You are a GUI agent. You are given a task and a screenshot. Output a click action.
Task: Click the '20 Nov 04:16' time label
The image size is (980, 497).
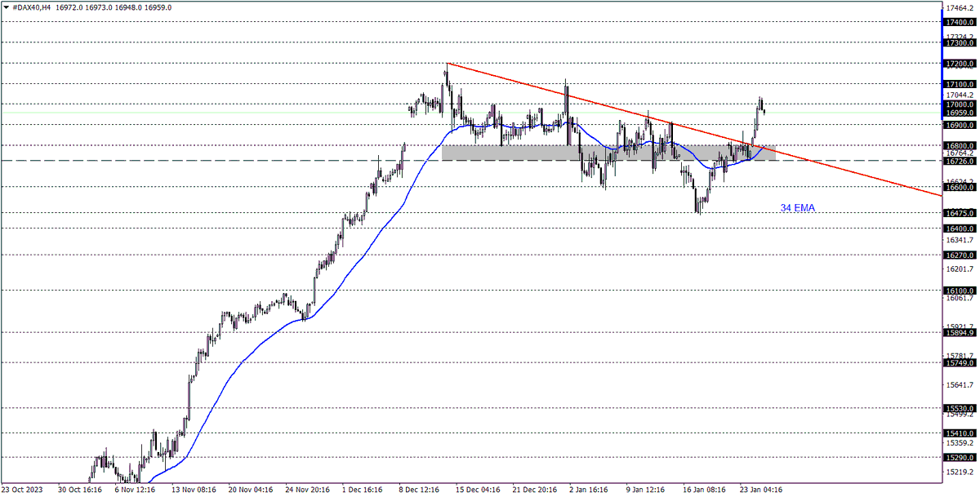tap(249, 490)
